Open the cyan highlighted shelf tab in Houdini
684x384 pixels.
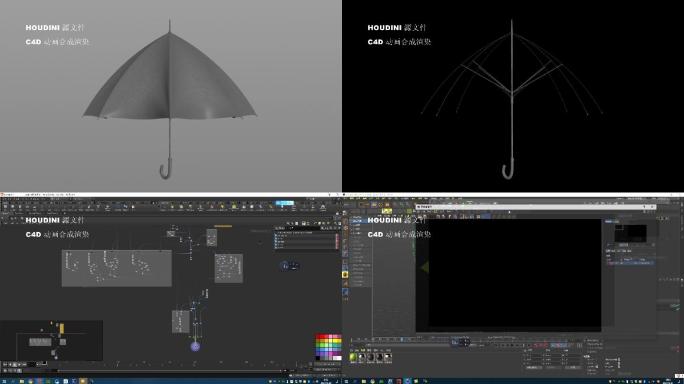[284, 203]
